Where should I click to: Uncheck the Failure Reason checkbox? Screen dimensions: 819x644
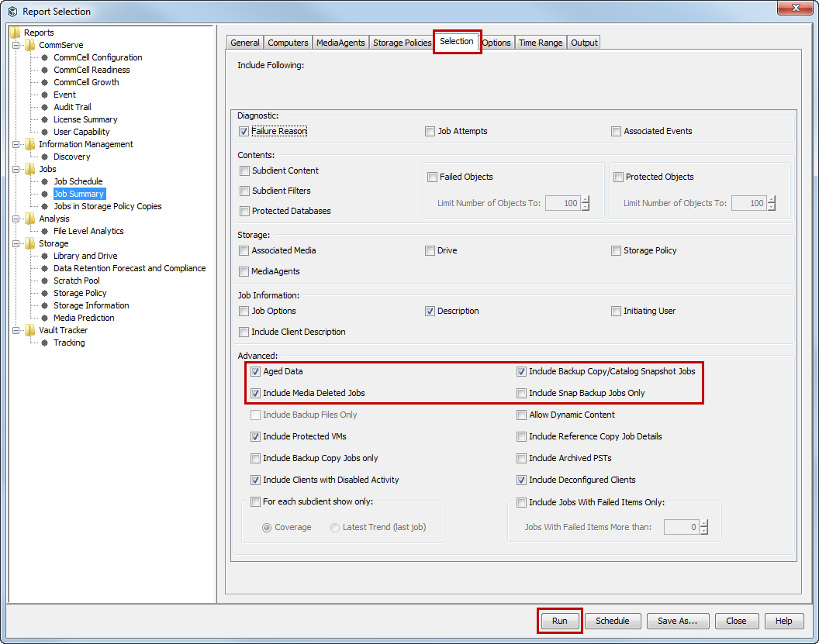click(x=244, y=132)
